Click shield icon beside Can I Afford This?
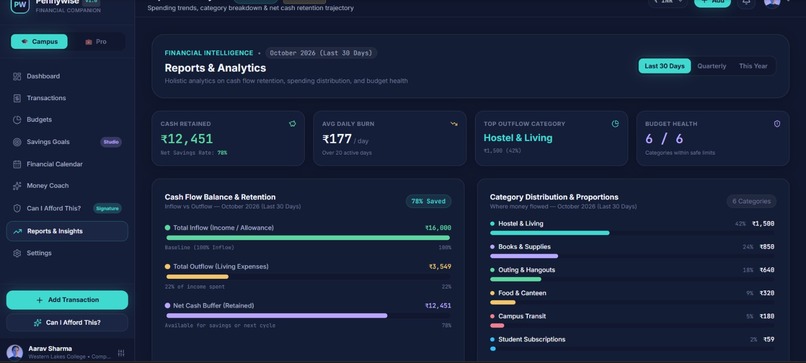Screen dimensions: 806x363 pyautogui.click(x=17, y=208)
